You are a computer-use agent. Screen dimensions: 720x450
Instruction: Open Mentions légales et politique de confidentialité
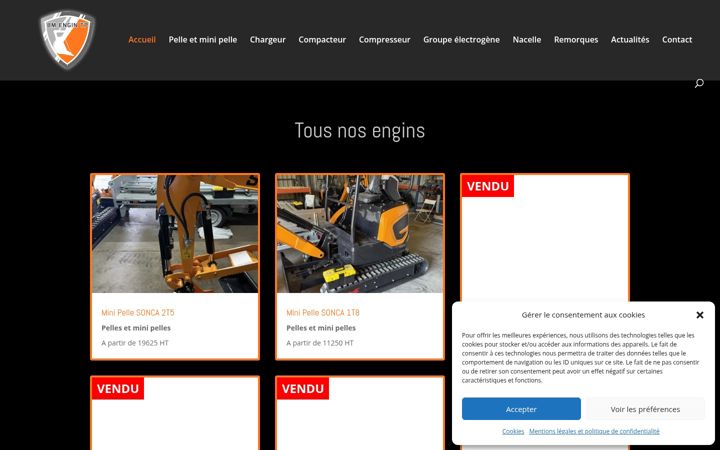pos(594,431)
